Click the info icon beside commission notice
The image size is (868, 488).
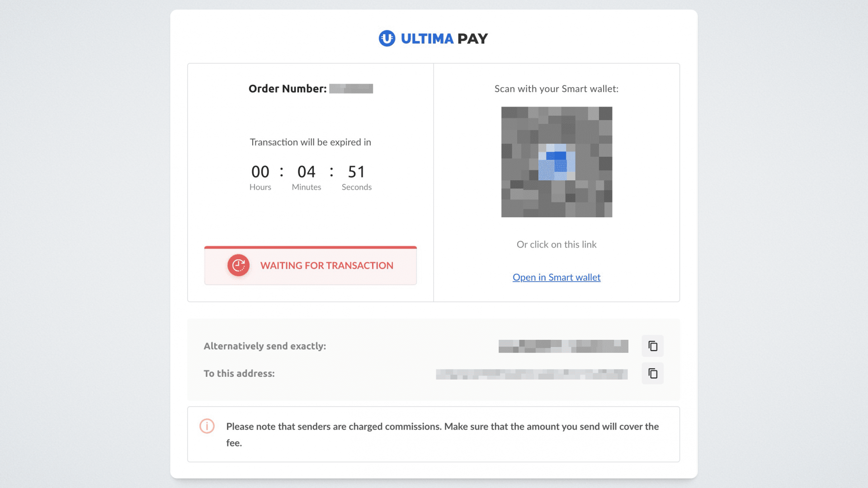pyautogui.click(x=207, y=426)
